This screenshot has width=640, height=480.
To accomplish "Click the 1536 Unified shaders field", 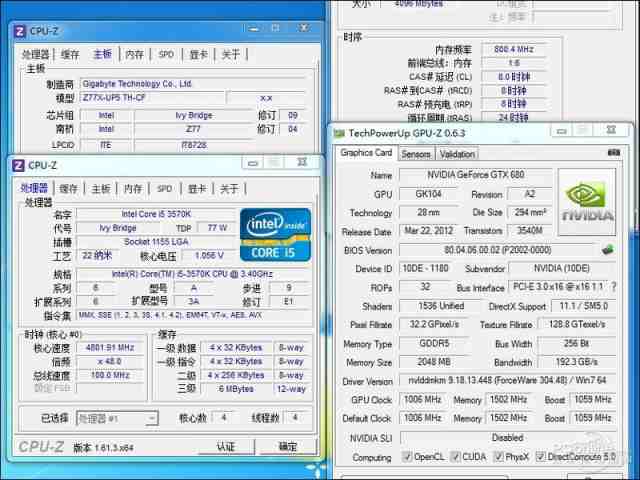I will click(441, 306).
